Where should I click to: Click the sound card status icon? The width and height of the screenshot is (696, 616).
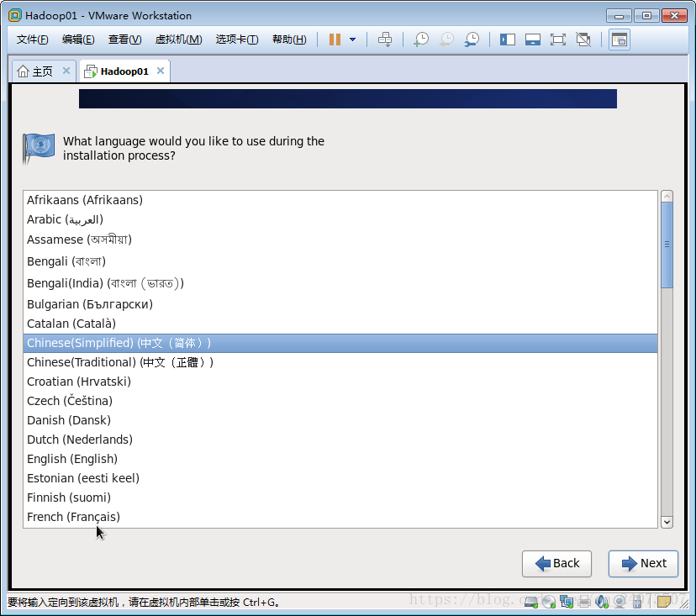(x=602, y=603)
